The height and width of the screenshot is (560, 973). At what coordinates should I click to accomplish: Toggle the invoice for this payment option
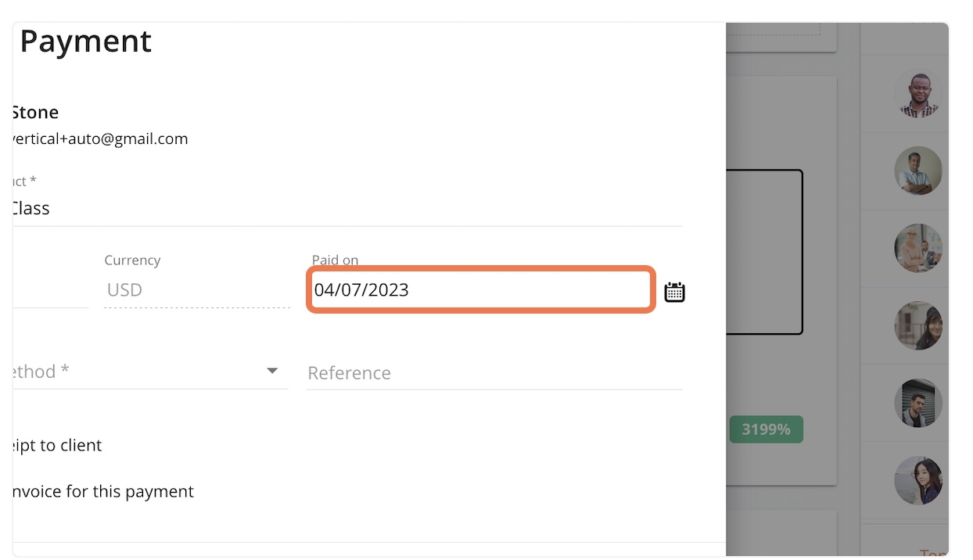(103, 491)
